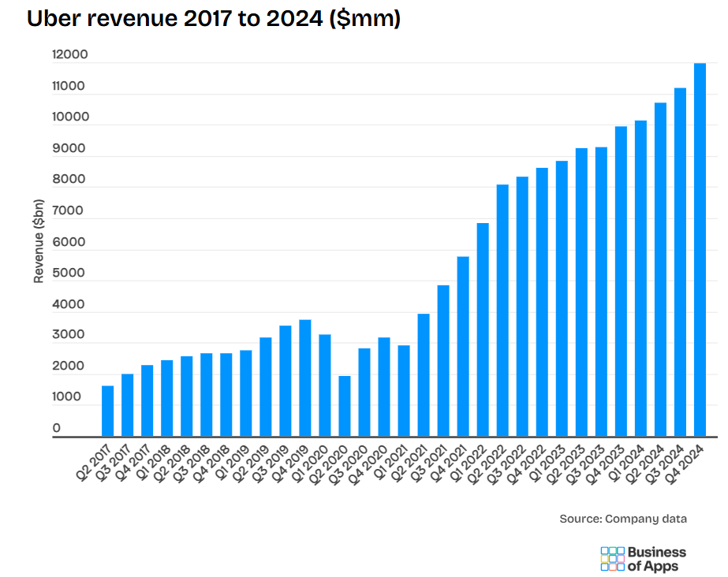The height and width of the screenshot is (577, 728).
Task: Click the blue bar for Q2 2018
Action: pyautogui.click(x=187, y=396)
